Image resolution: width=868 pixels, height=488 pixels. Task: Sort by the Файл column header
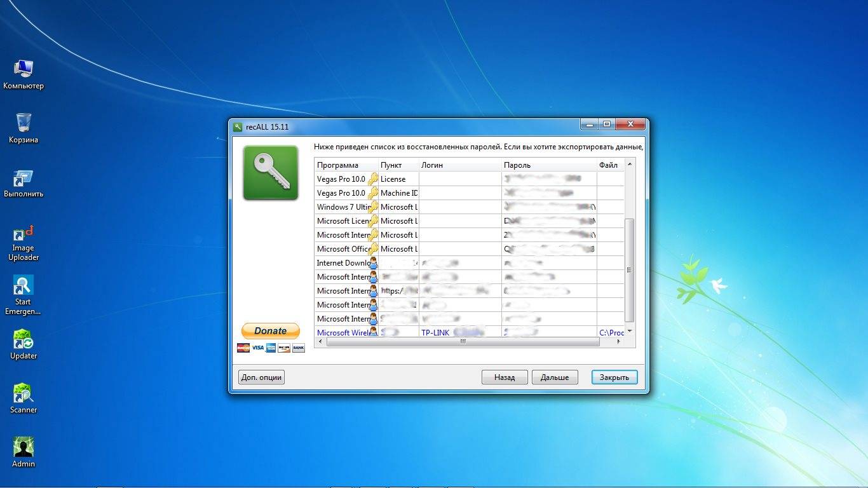click(x=611, y=165)
